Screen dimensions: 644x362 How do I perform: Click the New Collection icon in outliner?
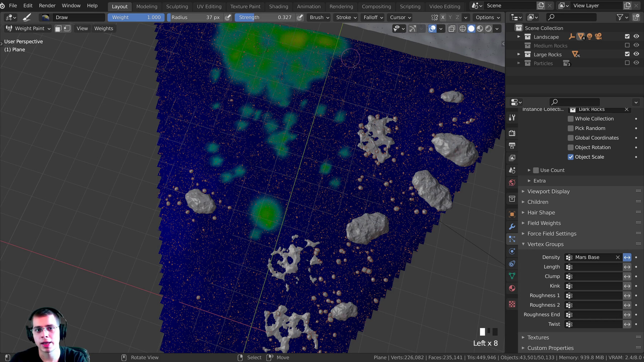636,17
